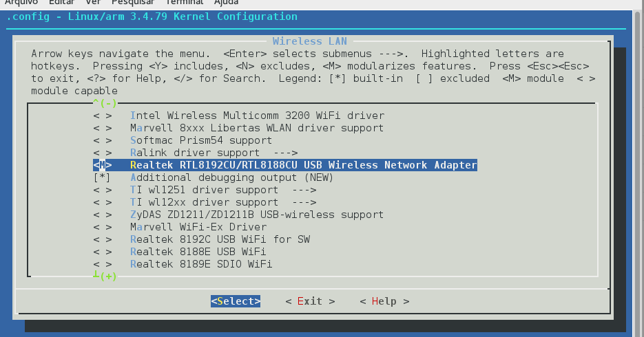Click the Help button
This screenshot has height=337, width=644.
click(384, 301)
